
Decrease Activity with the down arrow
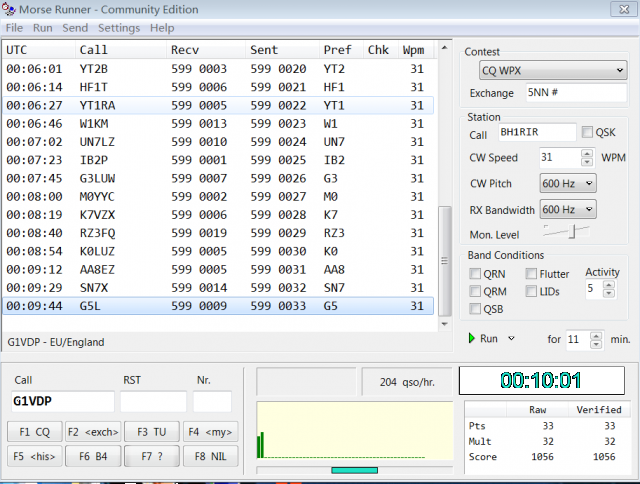(x=609, y=293)
